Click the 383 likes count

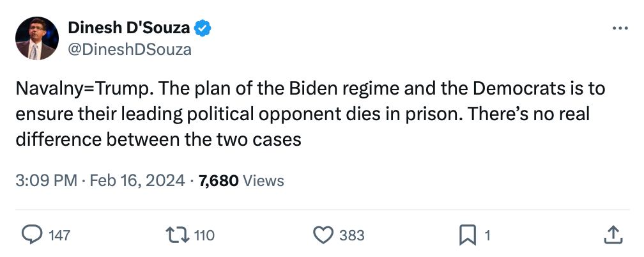coord(351,235)
